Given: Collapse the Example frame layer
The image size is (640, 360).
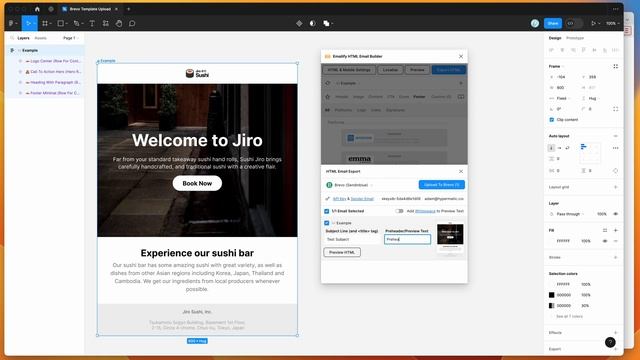Looking at the screenshot, I should tap(12, 50).
